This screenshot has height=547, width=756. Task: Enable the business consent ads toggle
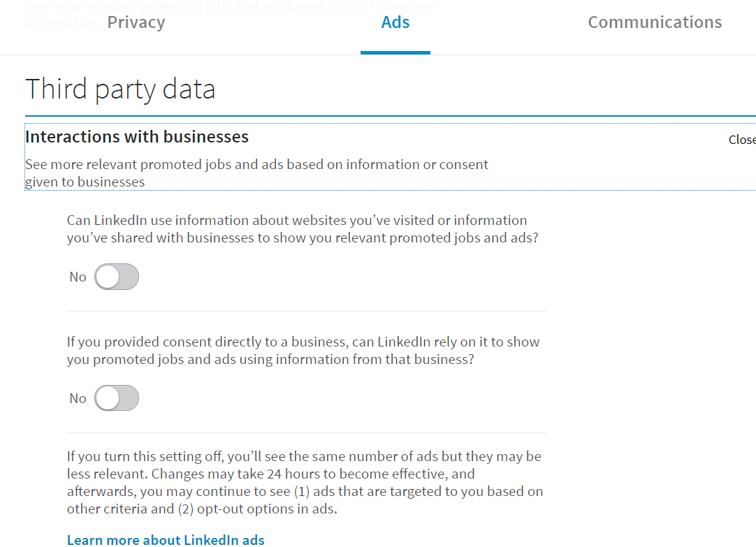[x=117, y=398]
